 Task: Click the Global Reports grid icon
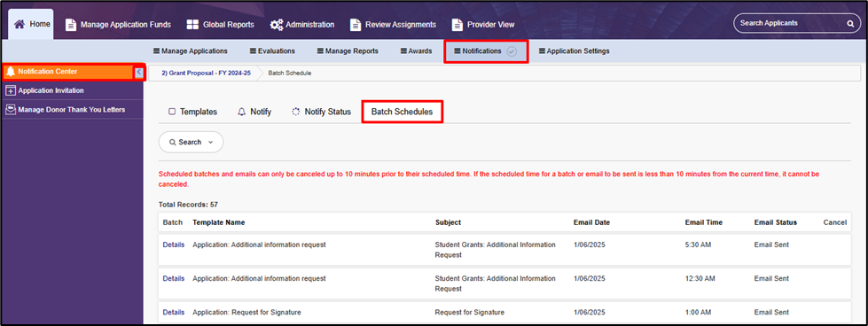[x=192, y=24]
